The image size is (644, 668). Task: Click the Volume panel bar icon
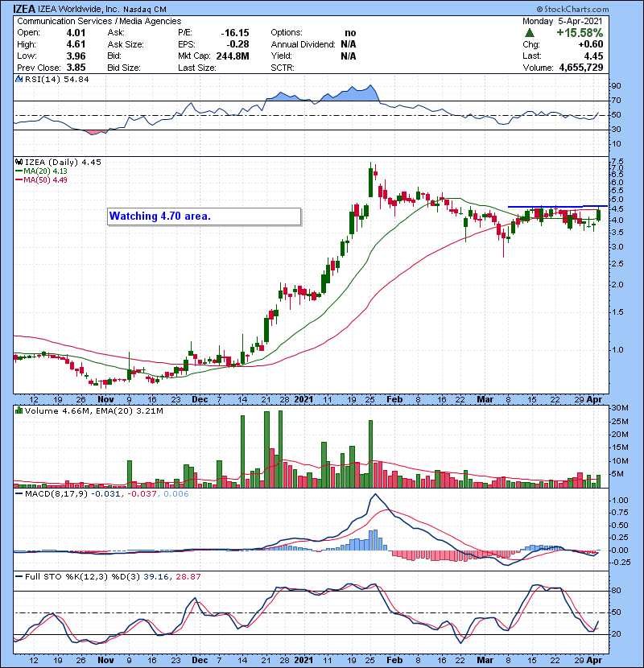(19, 410)
